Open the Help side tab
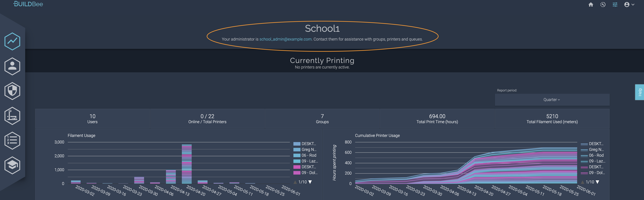The height and width of the screenshot is (200, 644). click(640, 92)
